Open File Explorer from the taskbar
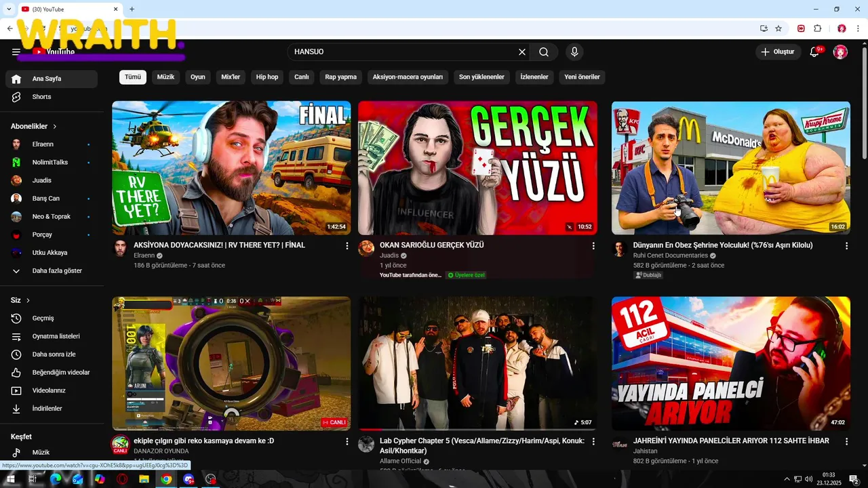The image size is (868, 488). [144, 479]
